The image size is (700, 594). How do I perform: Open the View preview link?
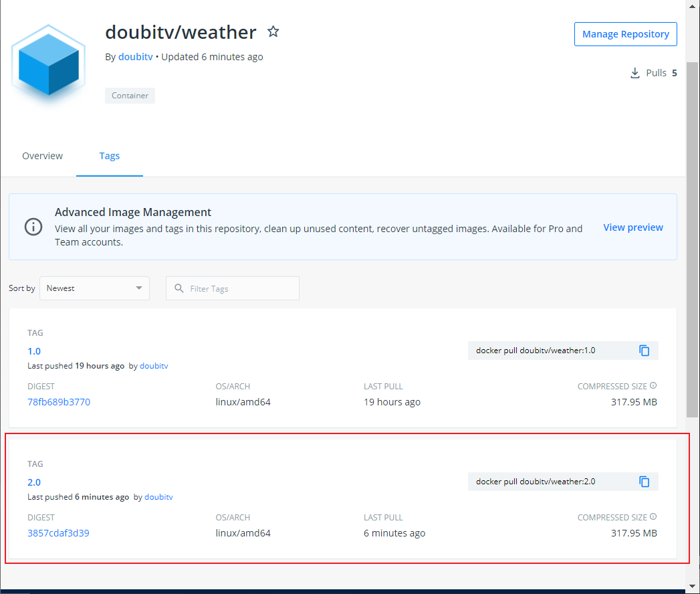(632, 227)
